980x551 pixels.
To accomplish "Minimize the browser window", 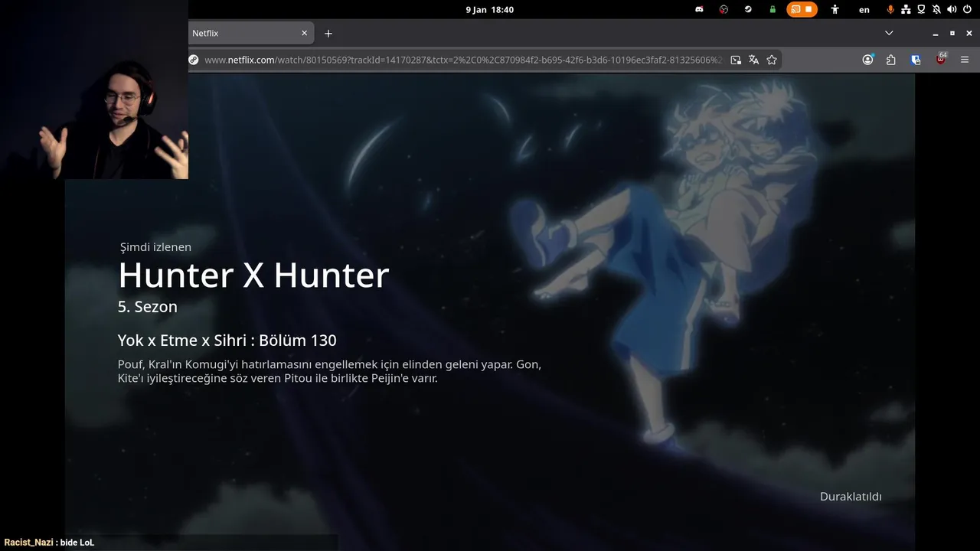I will coord(935,33).
